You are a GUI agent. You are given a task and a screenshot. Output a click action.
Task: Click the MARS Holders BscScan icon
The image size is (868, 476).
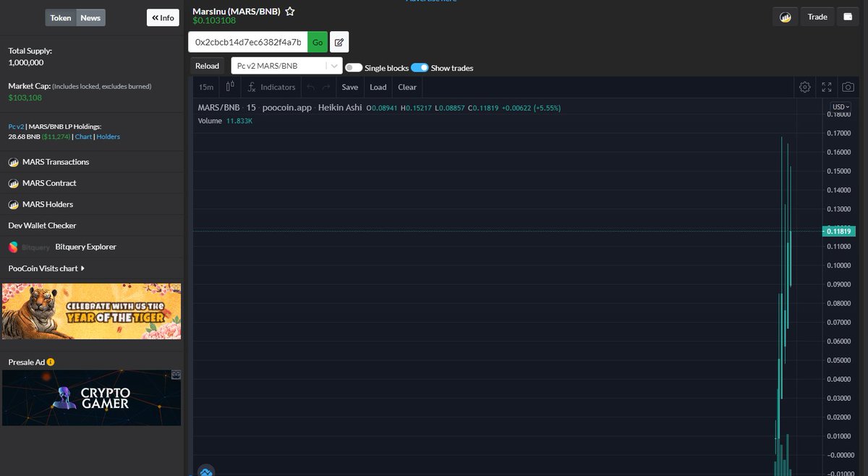tap(13, 204)
